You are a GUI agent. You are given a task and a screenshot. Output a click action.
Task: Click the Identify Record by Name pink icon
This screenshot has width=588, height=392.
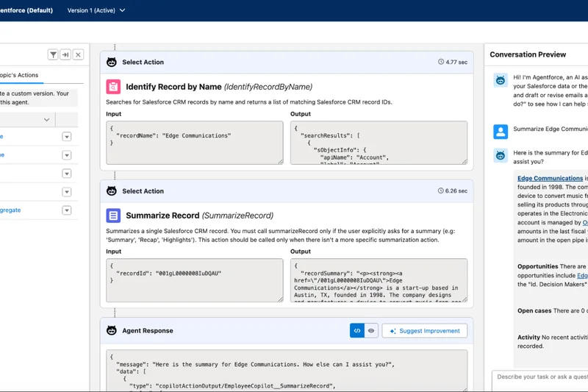(x=113, y=87)
